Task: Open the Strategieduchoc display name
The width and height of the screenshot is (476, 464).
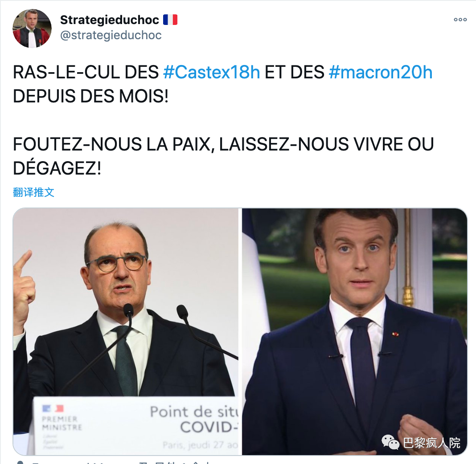Action: [110, 20]
